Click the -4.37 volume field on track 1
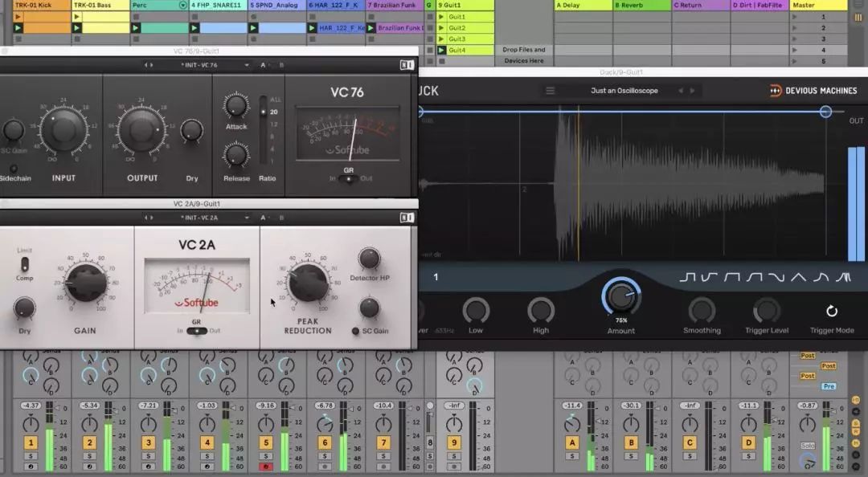 31,406
